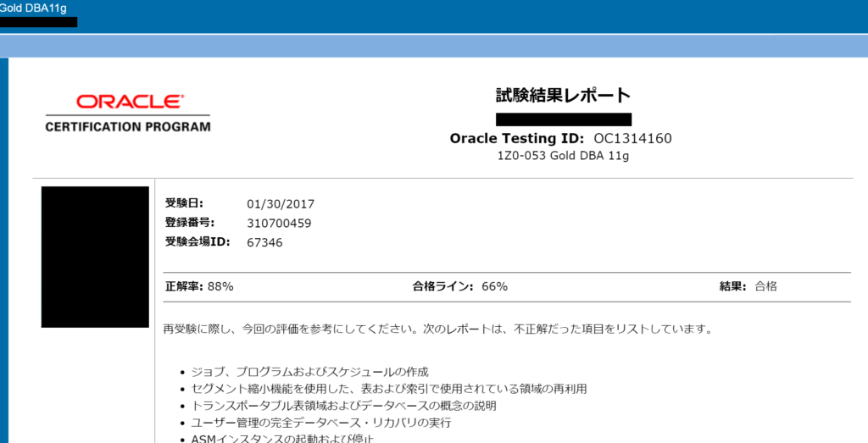Click the '試験結果レポート' report heading
Screen dimensions: 868x443
(564, 96)
